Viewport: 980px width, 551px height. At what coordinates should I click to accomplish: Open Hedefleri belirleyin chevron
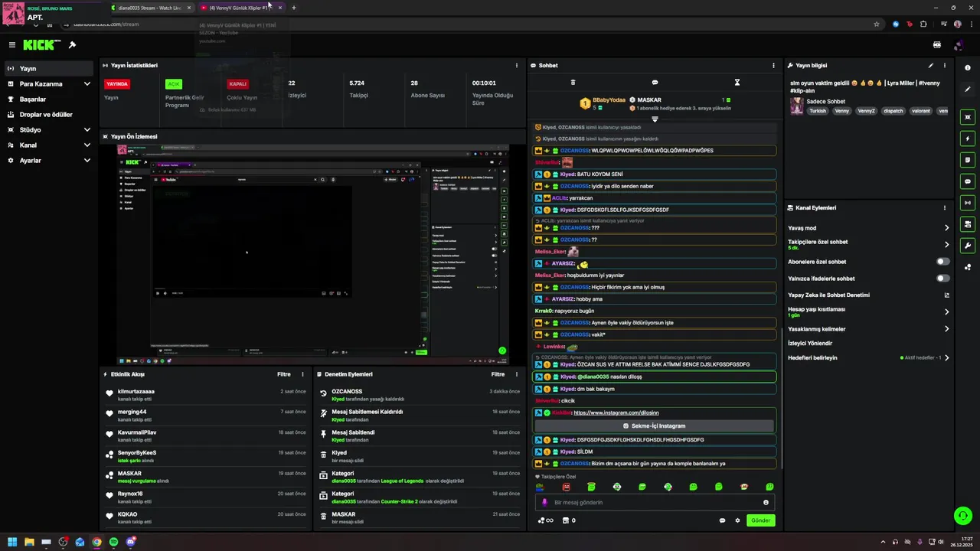pos(946,357)
